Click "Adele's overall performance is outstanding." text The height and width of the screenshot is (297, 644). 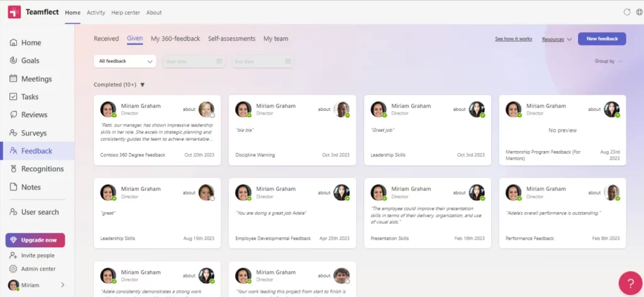coord(553,213)
